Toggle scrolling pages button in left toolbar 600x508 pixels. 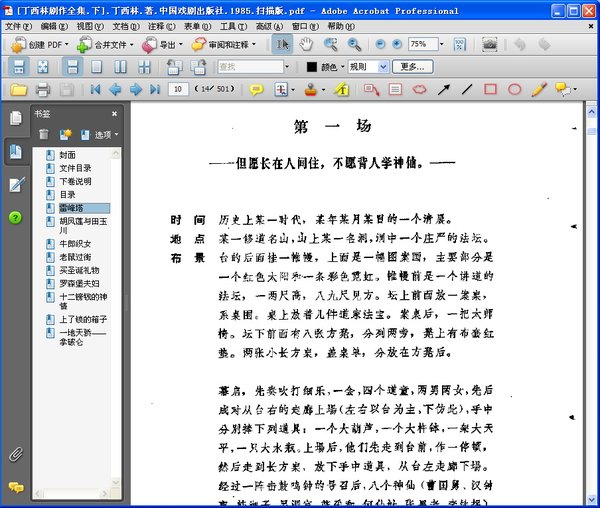[19, 67]
